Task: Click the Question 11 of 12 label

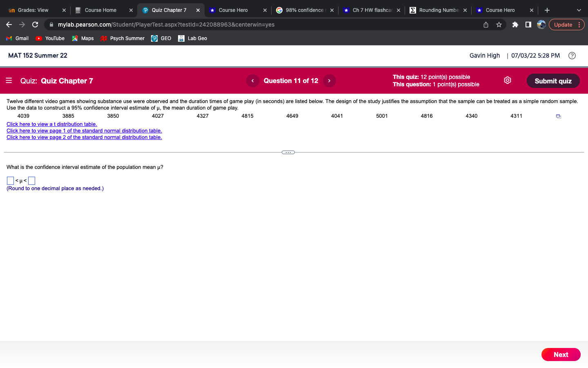Action: [291, 81]
